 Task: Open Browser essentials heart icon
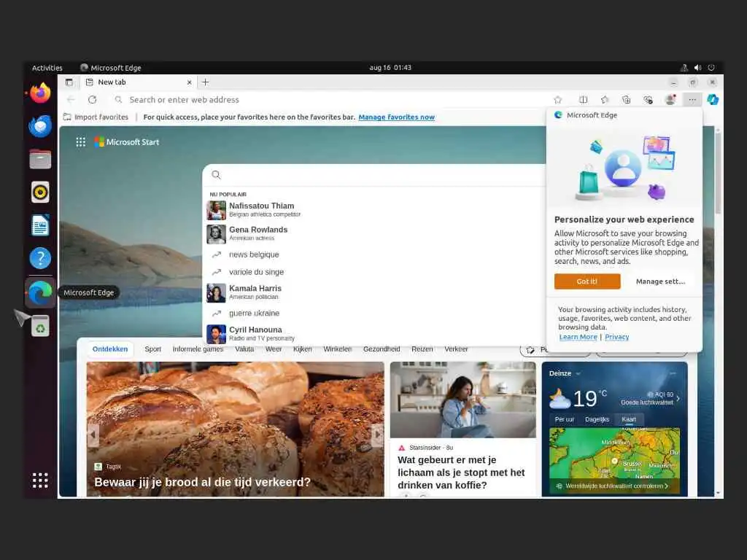648,99
